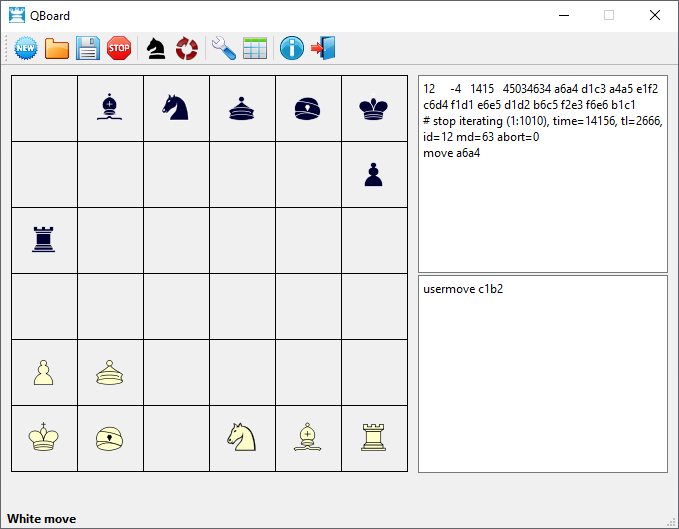Select the white pawn
This screenshot has width=679, height=529.
pyautogui.click(x=44, y=373)
